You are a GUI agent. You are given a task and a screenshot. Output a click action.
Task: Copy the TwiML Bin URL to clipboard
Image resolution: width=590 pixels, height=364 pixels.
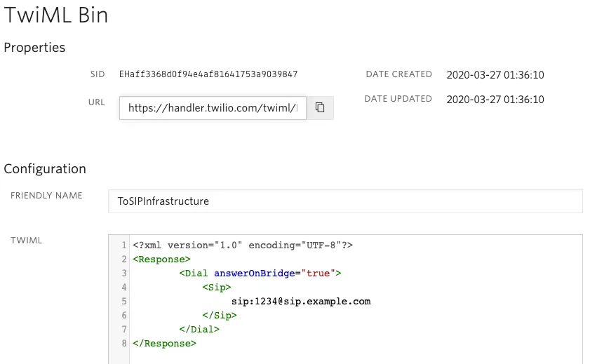coord(320,107)
